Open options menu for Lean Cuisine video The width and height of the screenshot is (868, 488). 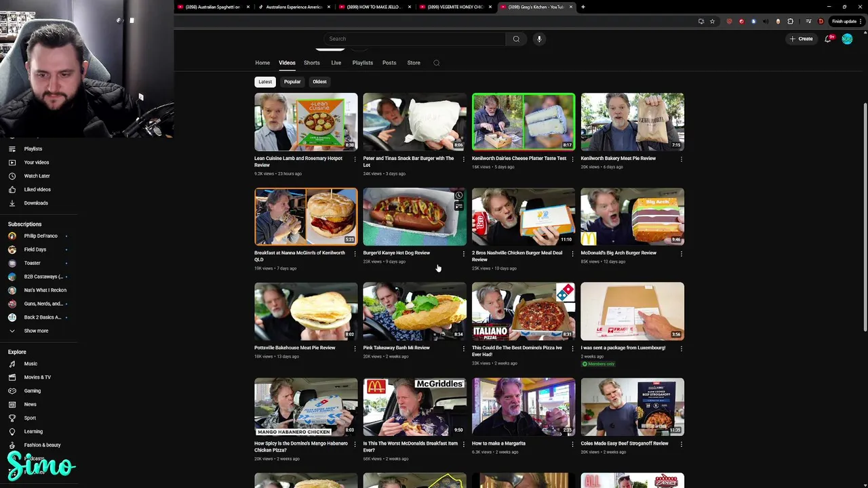(x=355, y=159)
